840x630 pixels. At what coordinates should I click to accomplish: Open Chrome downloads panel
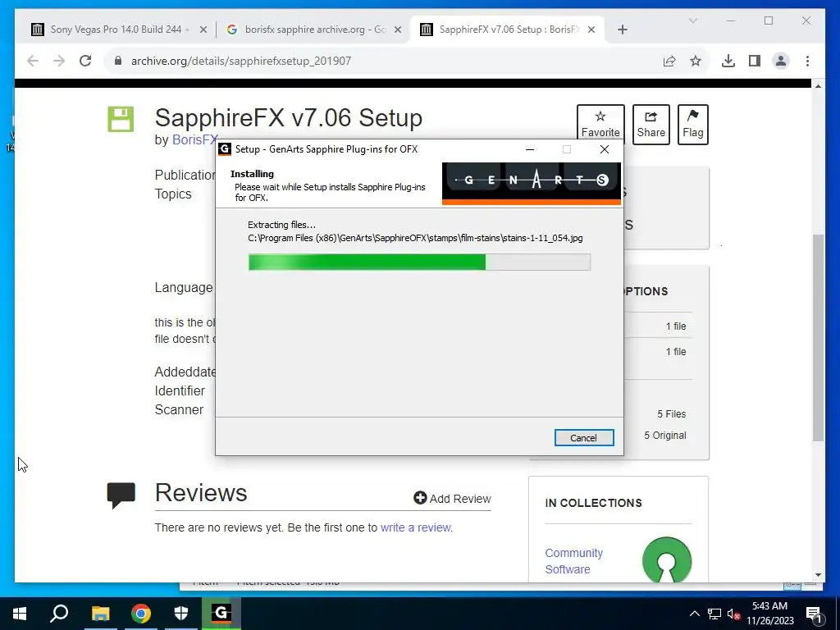coord(728,61)
